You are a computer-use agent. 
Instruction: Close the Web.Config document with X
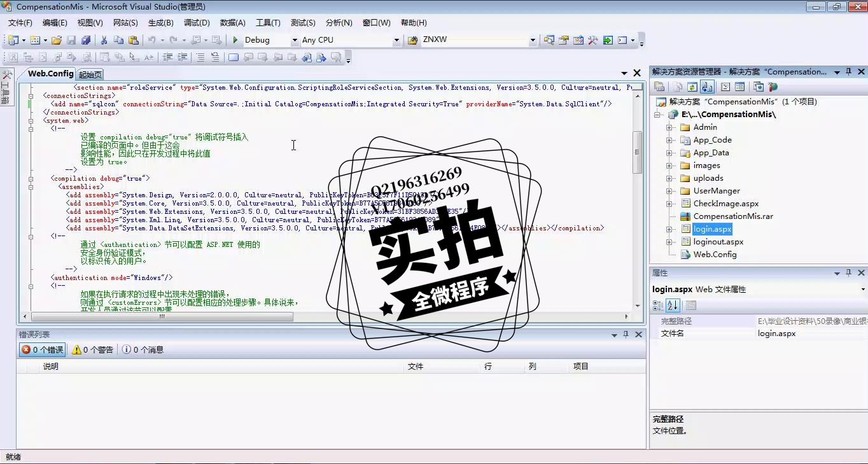[x=637, y=73]
